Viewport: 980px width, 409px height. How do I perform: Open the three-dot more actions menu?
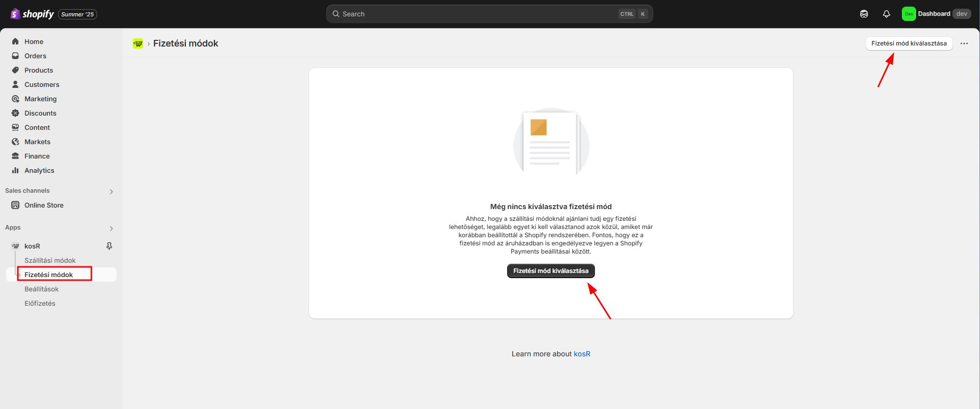coord(964,43)
